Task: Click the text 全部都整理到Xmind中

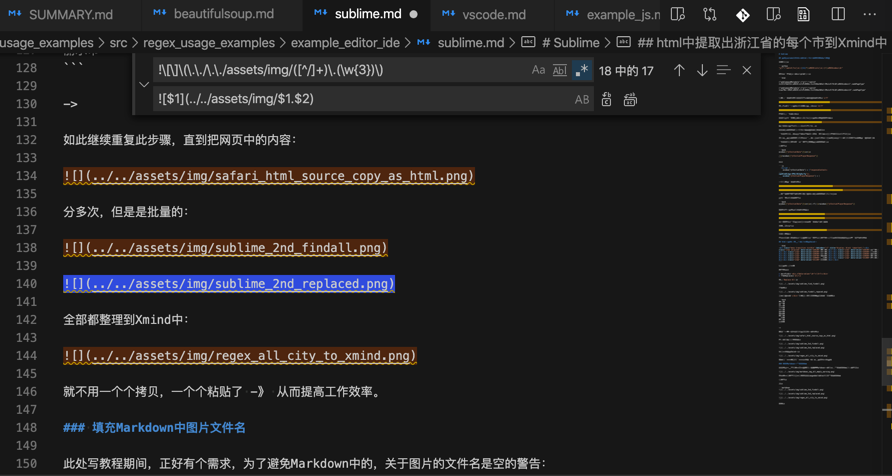Action: tap(126, 320)
